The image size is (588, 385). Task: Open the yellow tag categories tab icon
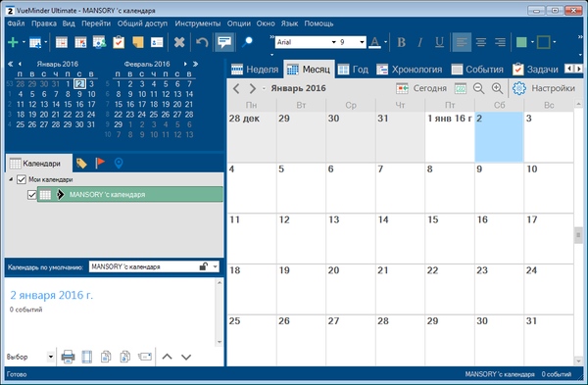[81, 163]
